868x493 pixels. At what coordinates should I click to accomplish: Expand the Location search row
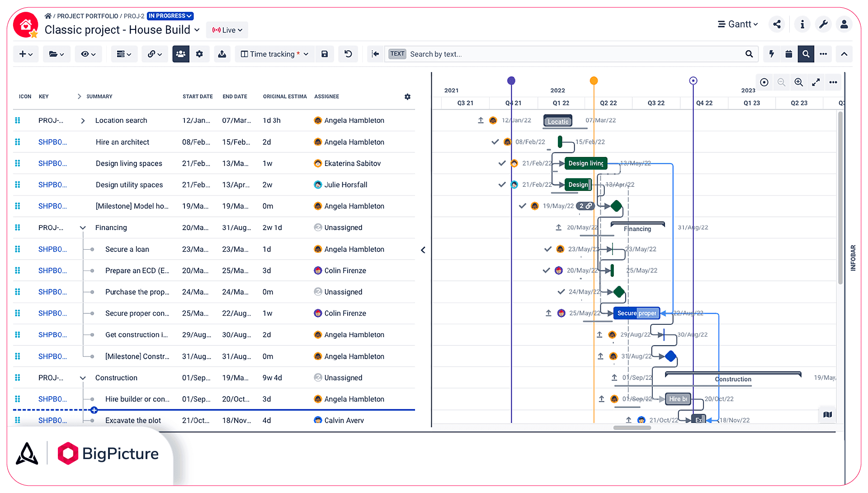[x=83, y=121]
